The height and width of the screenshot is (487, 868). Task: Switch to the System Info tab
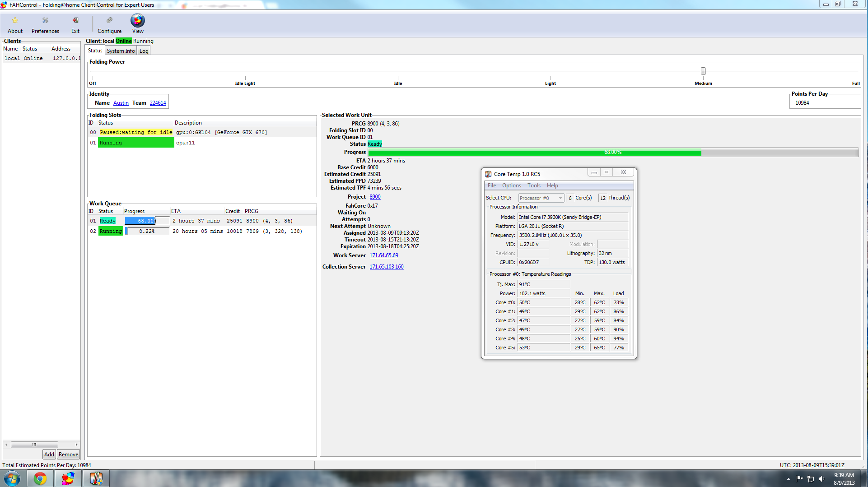pos(121,51)
